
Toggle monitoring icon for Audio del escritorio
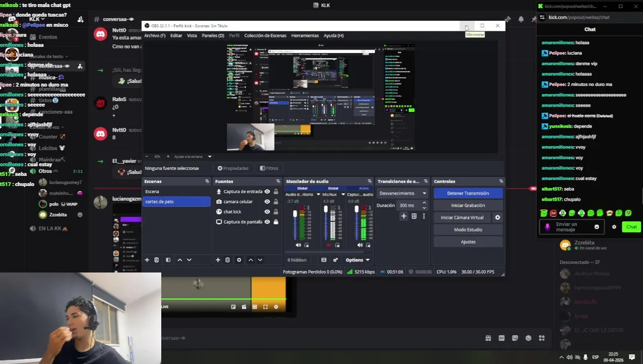coord(306,245)
